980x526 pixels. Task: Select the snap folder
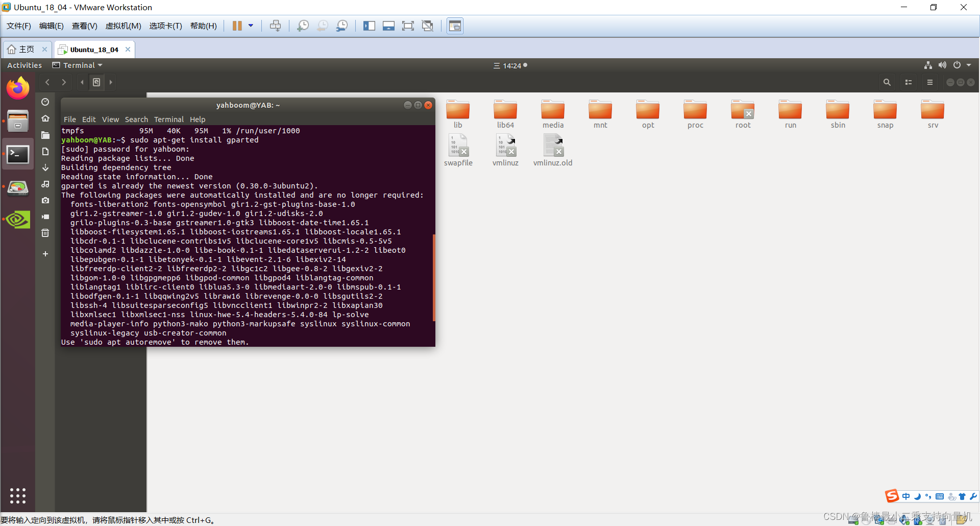pyautogui.click(x=885, y=114)
